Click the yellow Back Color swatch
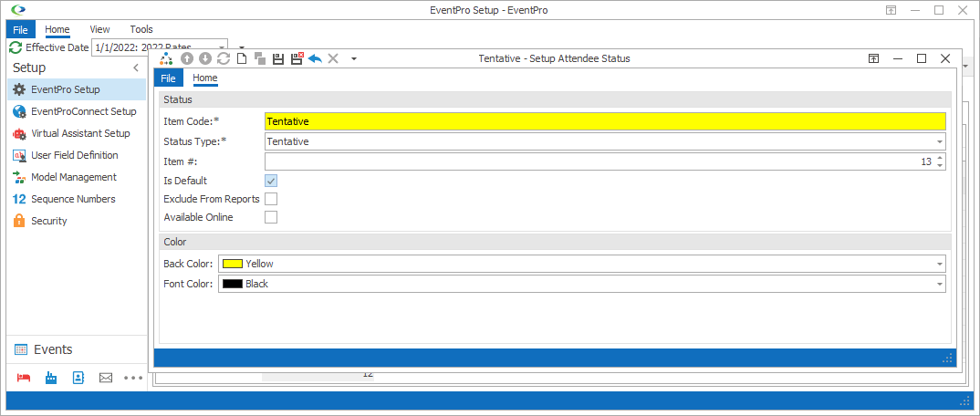Viewport: 980px width, 416px height. pyautogui.click(x=233, y=264)
